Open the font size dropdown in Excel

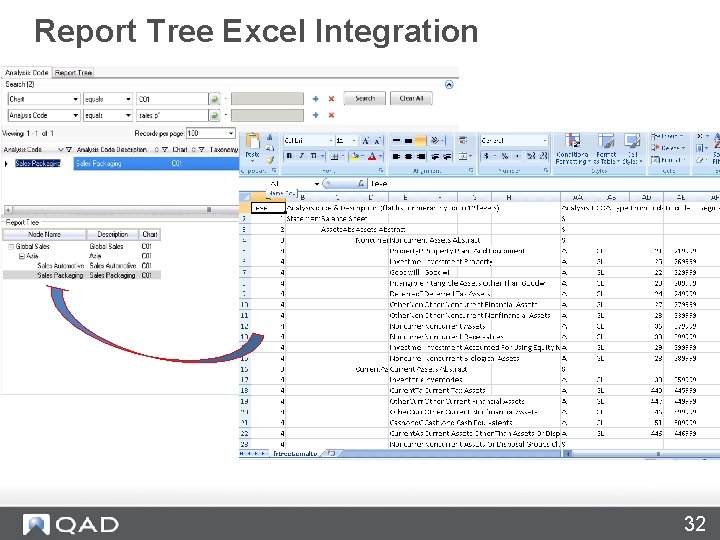click(354, 141)
